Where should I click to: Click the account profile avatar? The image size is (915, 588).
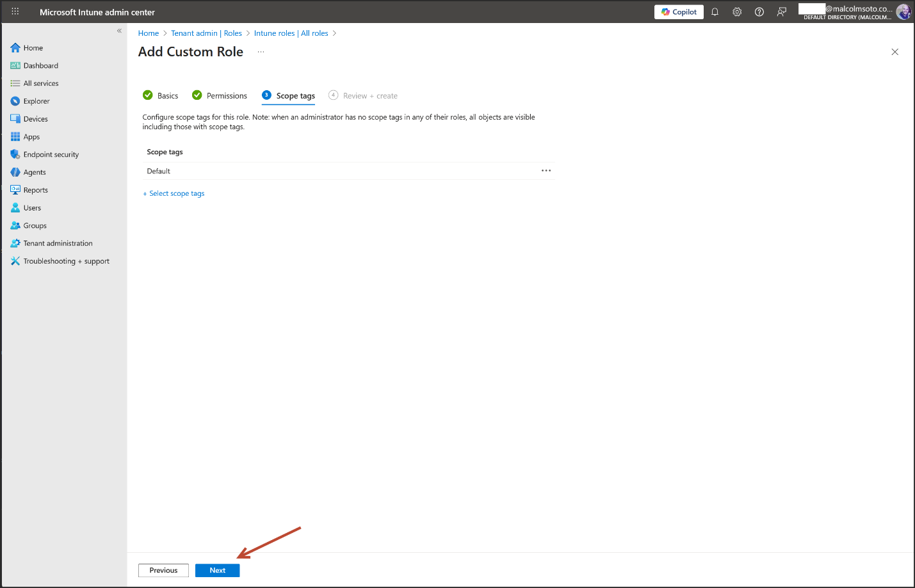point(903,12)
